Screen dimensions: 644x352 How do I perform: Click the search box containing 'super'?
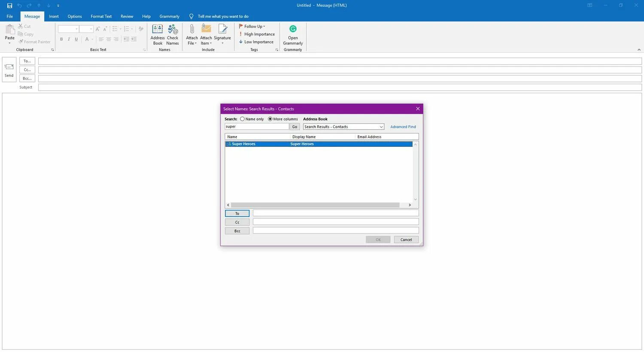[x=257, y=127]
